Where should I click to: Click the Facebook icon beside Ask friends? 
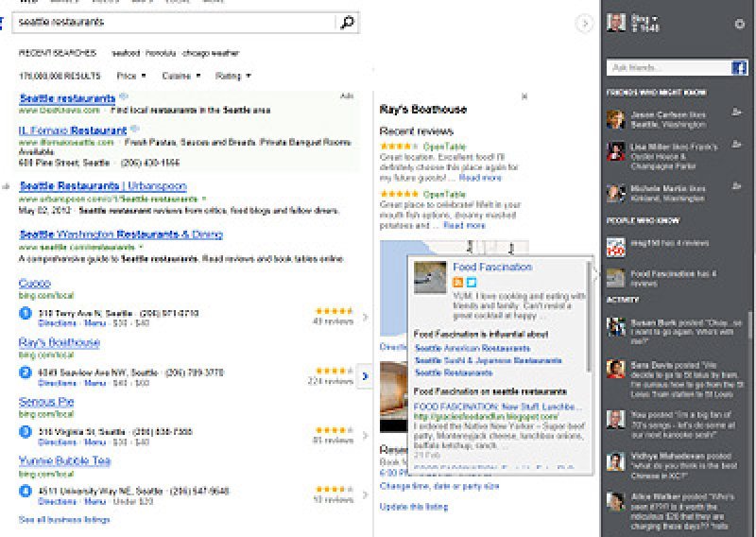739,67
